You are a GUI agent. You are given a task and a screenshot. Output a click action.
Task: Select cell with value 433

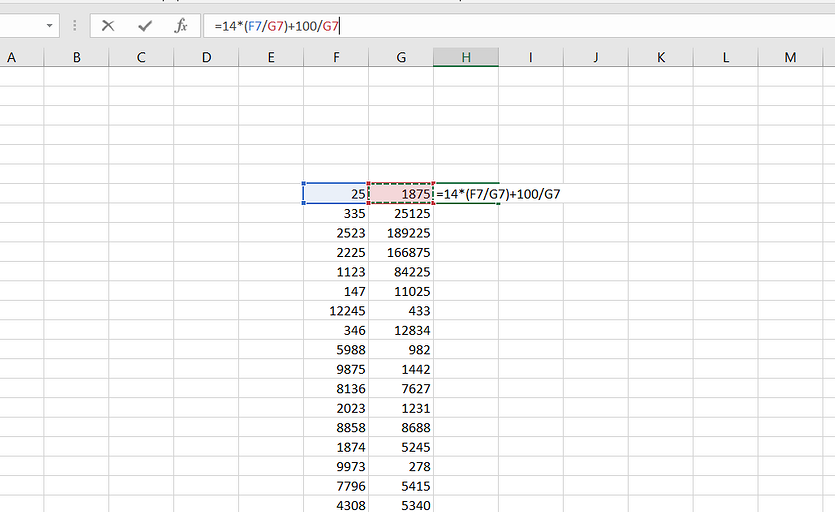401,310
